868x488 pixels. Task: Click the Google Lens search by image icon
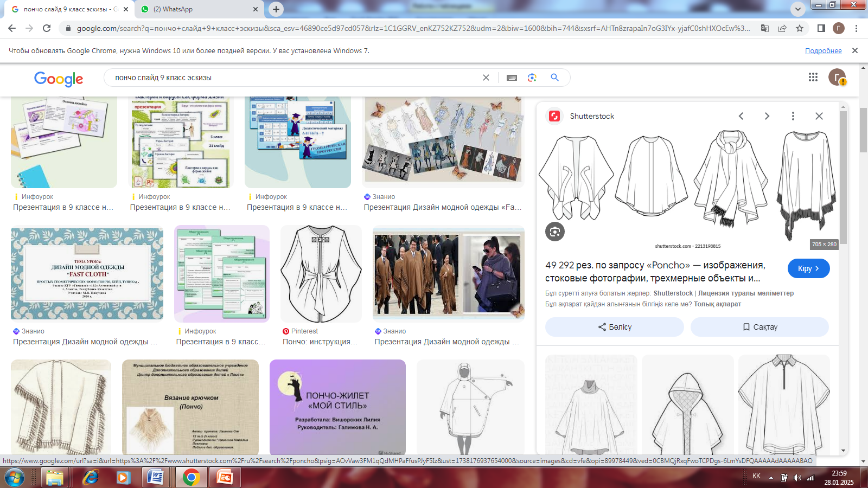[532, 78]
